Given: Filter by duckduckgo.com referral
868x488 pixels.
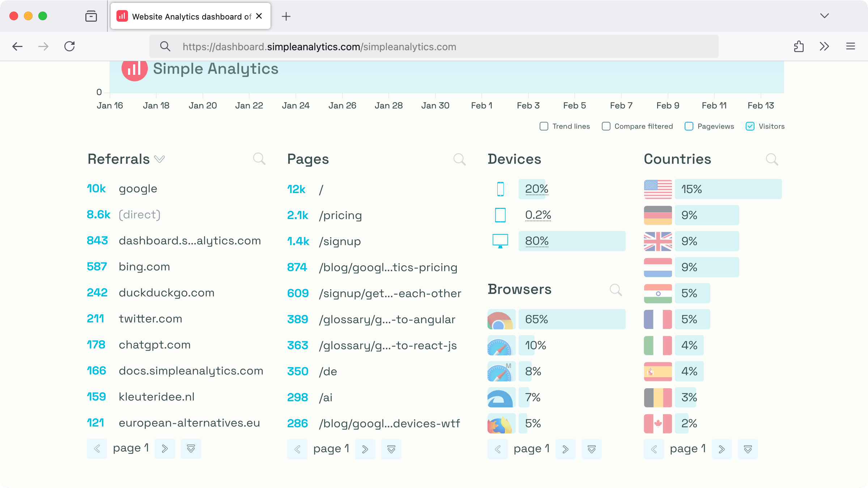Looking at the screenshot, I should [166, 293].
